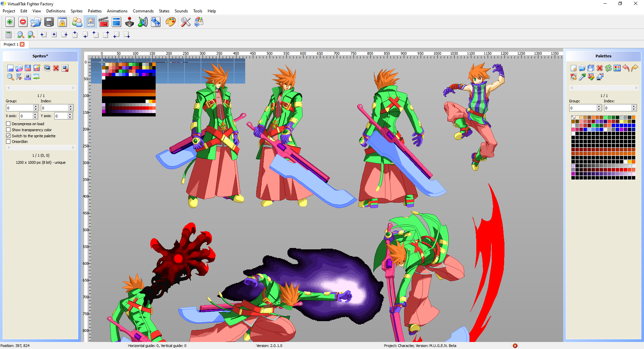The image size is (644, 349).
Task: Delete sprite with red X in Sprites panel
Action: (x=56, y=68)
